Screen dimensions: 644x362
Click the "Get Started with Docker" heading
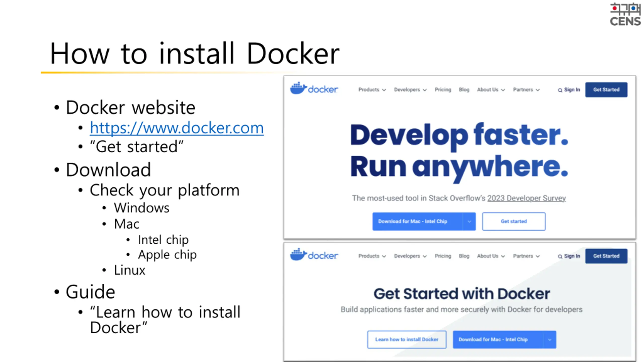click(x=462, y=294)
